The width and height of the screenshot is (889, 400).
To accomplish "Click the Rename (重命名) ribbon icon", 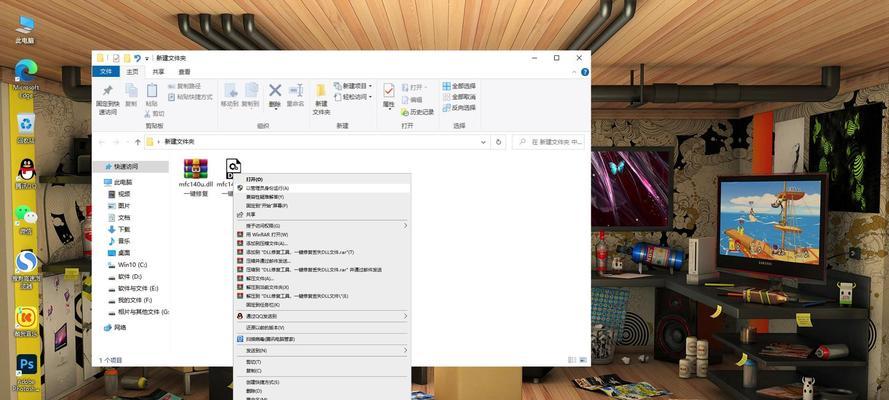I will tap(295, 95).
